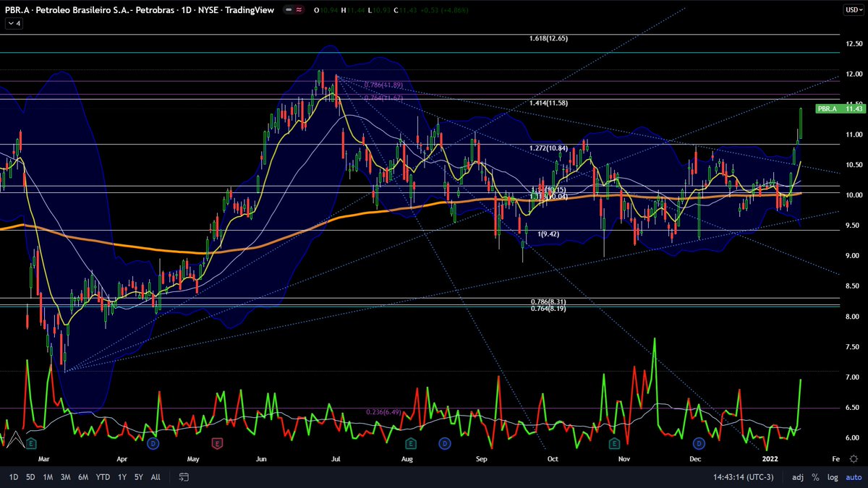This screenshot has width=868, height=488.
Task: Click the green earnings marker in March
Action: (31, 442)
